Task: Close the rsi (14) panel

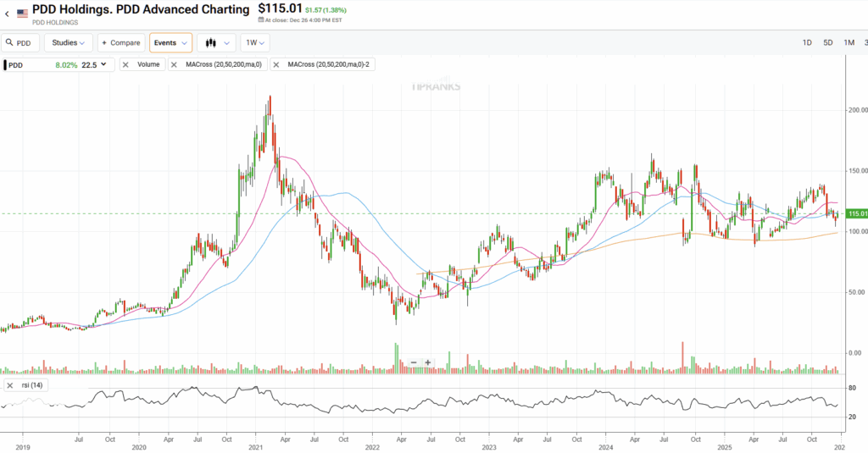Action: (x=10, y=386)
